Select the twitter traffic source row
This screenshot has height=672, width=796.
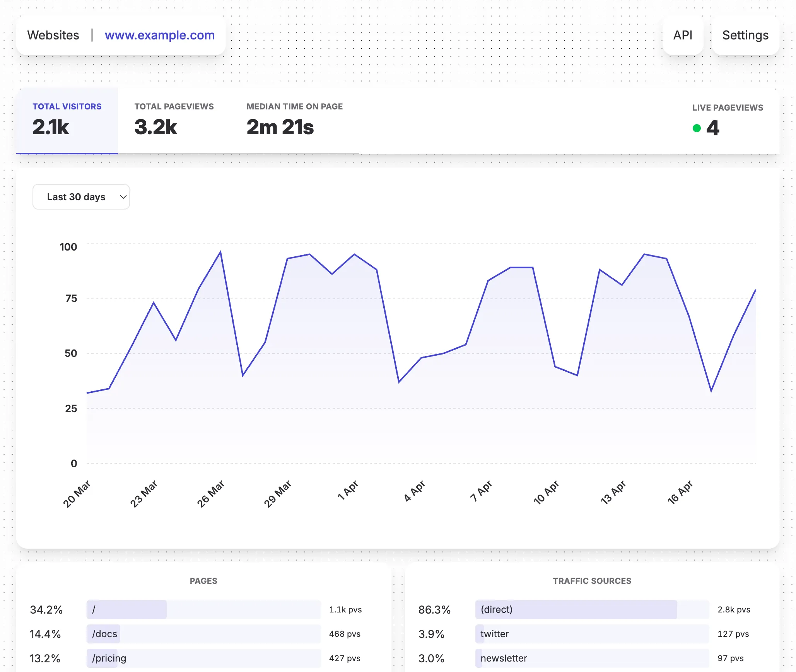(x=592, y=634)
